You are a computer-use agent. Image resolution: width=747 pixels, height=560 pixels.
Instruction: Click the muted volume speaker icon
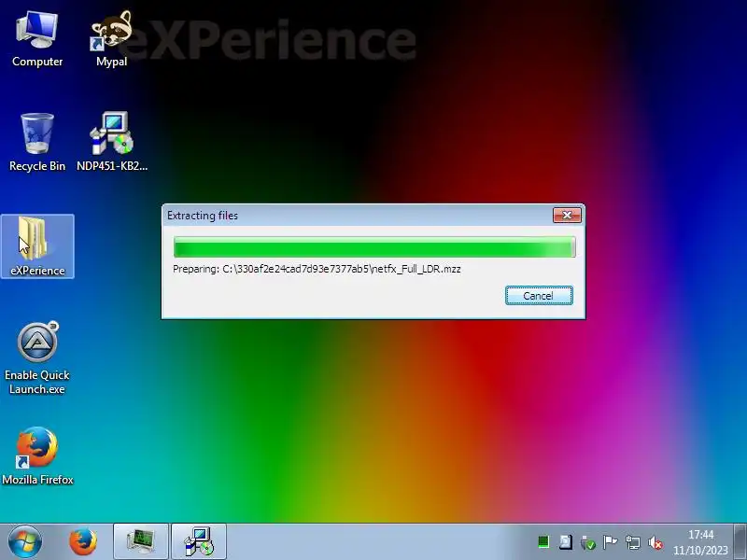pyautogui.click(x=655, y=542)
